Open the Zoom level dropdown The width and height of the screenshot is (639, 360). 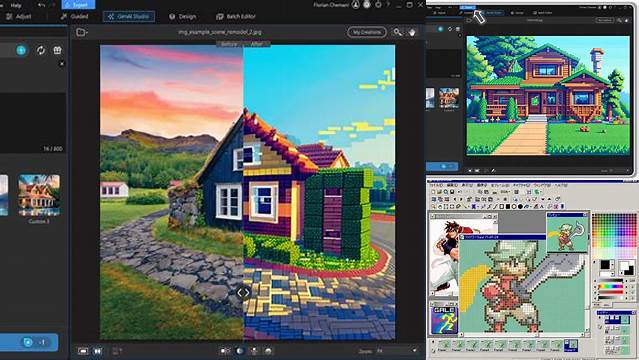coord(397,351)
